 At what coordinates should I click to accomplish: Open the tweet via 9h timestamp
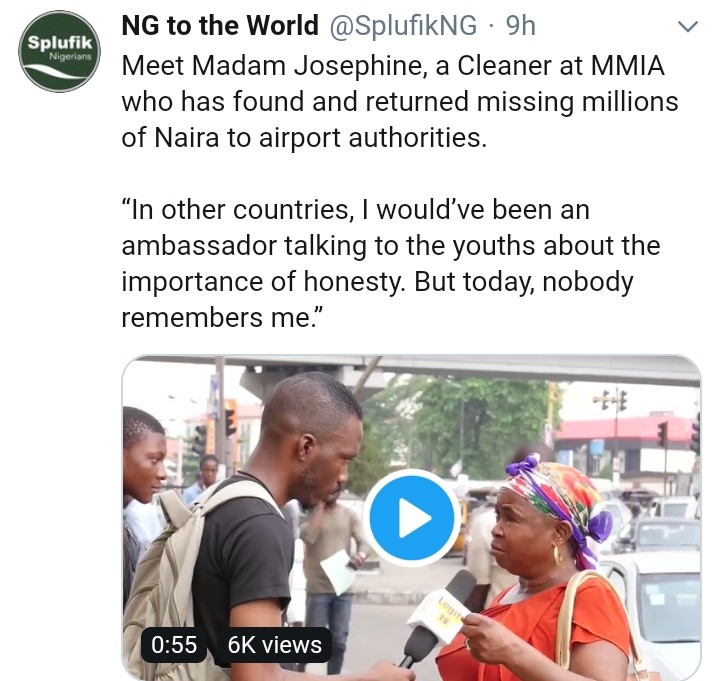(521, 27)
